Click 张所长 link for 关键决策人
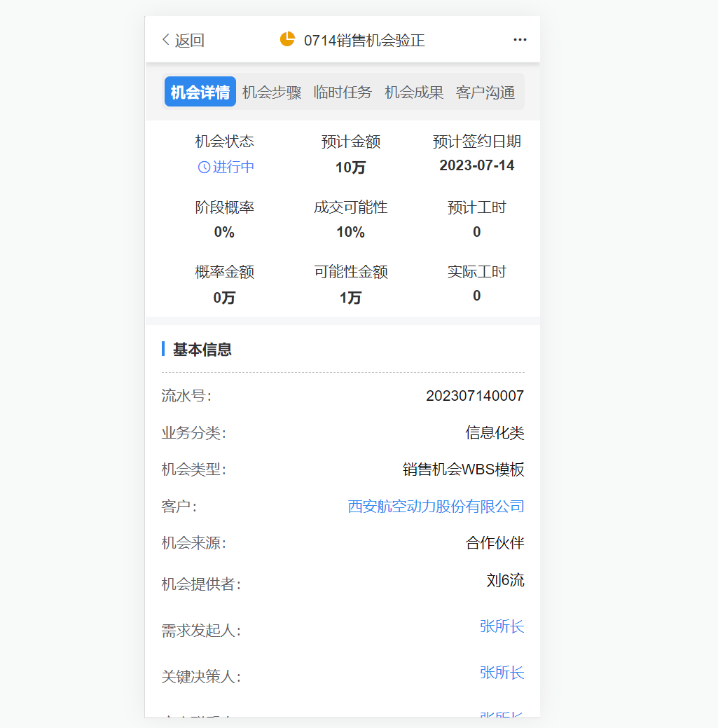718x728 pixels. (502, 673)
